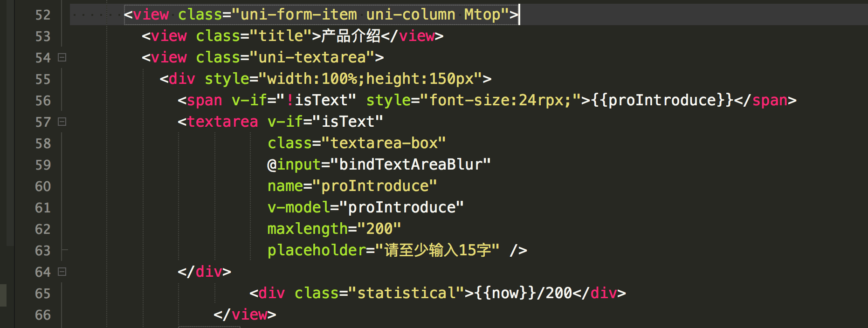Click line number 56 in the gutter
Image resolution: width=868 pixels, height=328 pixels.
point(43,101)
